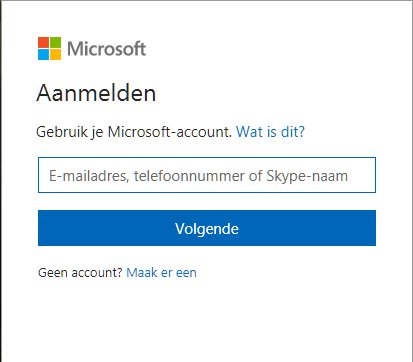Image resolution: width=413 pixels, height=362 pixels.
Task: Open the 'Wat is dit?' link
Action: tap(270, 132)
